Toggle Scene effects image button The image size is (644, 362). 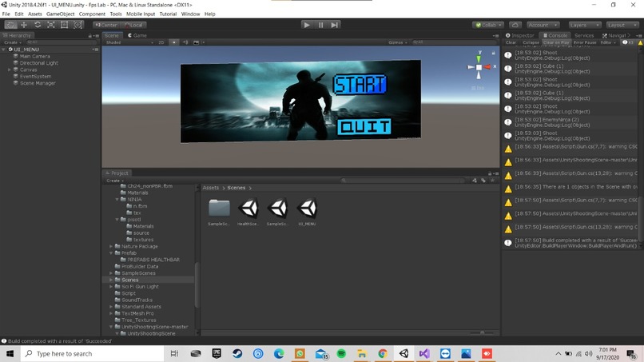point(197,42)
